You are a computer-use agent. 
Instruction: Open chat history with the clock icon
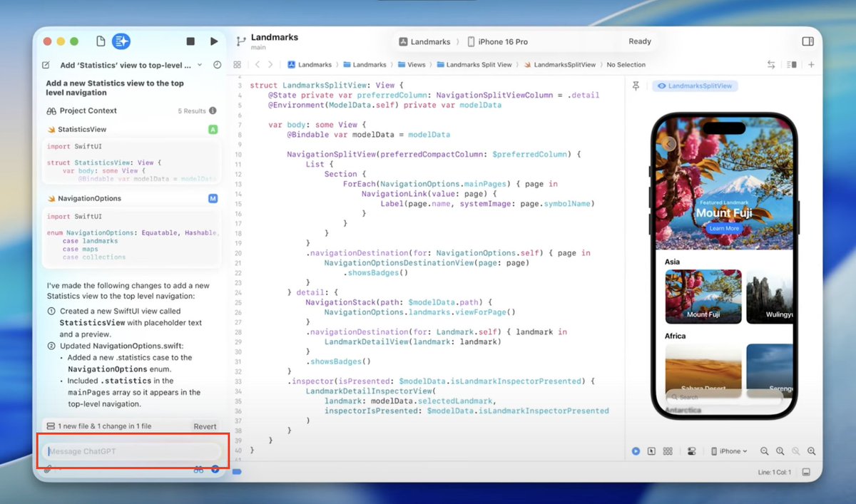pos(217,65)
